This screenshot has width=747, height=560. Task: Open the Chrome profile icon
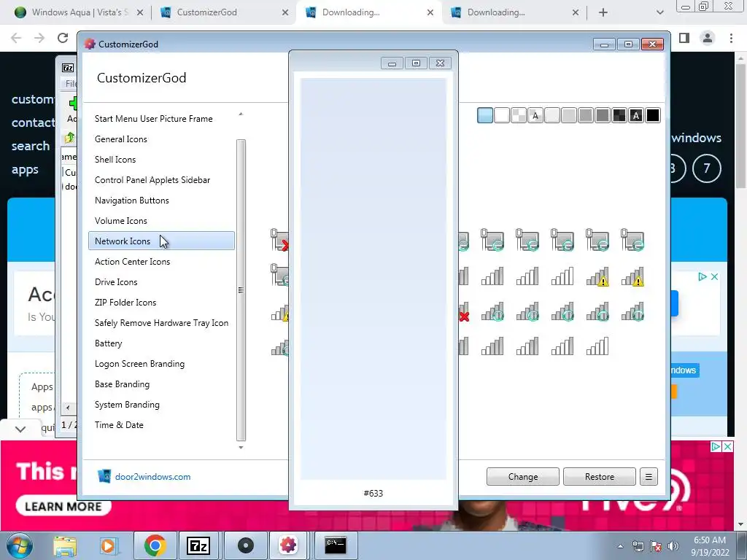click(708, 38)
